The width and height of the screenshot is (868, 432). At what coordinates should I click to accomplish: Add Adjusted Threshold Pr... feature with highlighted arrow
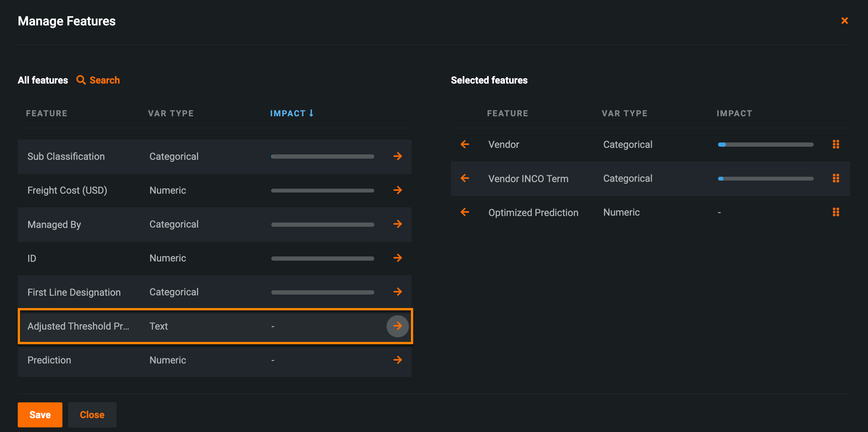pyautogui.click(x=397, y=326)
